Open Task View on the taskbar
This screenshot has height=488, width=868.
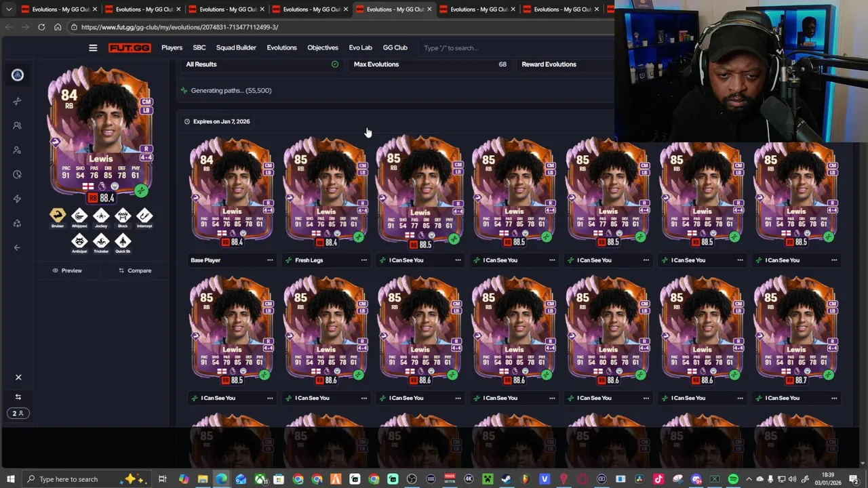click(162, 479)
